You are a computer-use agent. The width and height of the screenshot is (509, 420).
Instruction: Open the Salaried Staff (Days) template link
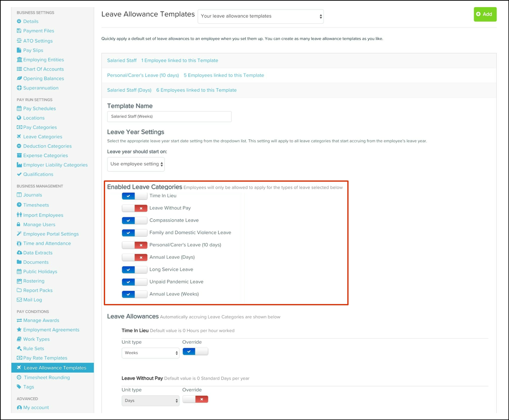point(129,90)
